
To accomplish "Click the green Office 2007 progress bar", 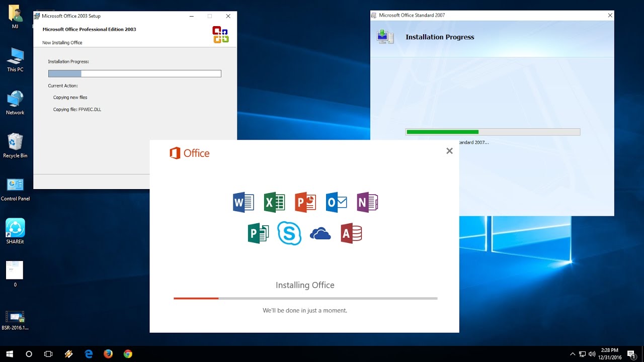I will tap(493, 132).
